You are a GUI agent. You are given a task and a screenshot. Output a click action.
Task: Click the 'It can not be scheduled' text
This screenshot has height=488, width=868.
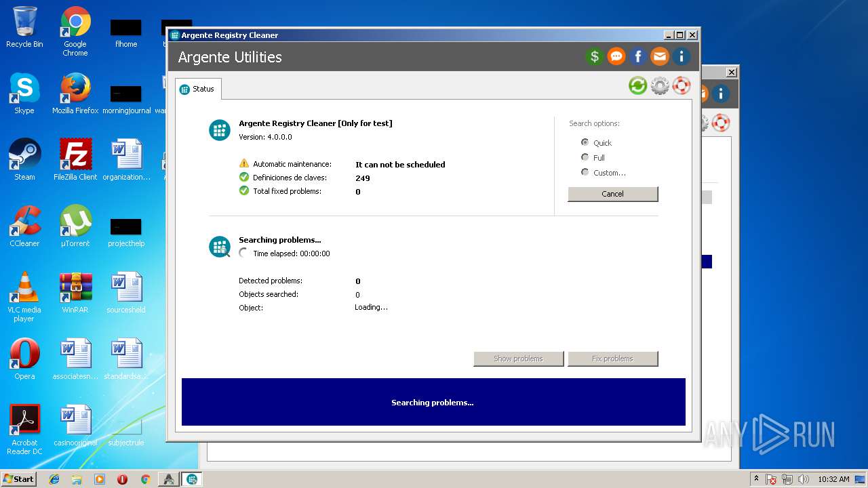[x=400, y=164]
